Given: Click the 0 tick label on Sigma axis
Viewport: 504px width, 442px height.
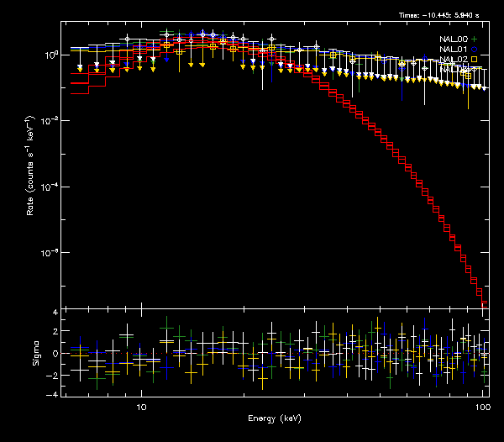Looking at the screenshot, I should [55, 354].
